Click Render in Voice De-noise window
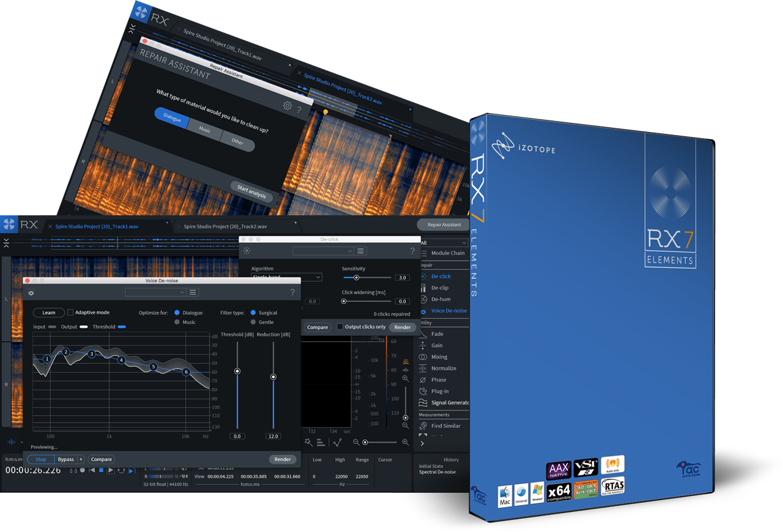The height and width of the screenshot is (532, 783). pyautogui.click(x=283, y=459)
